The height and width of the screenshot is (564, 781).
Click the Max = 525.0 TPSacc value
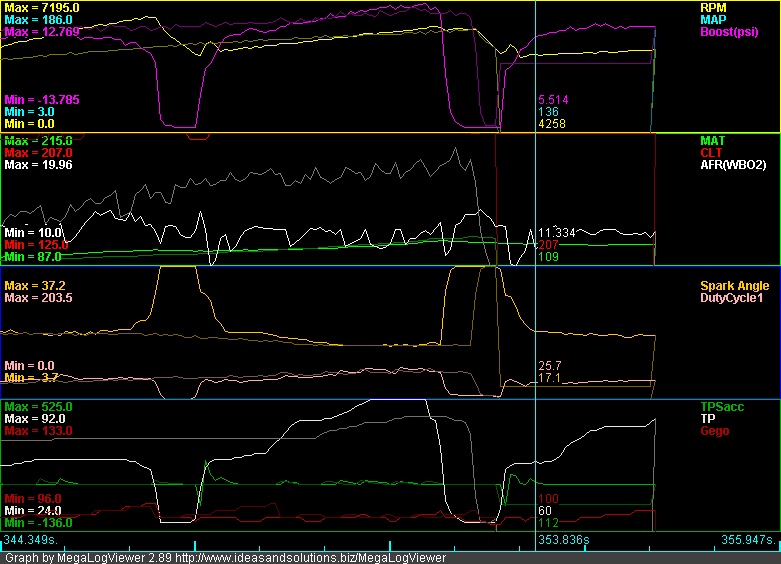tap(38, 407)
